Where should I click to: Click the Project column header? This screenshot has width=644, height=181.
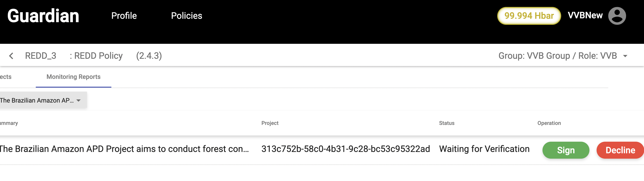[270, 123]
